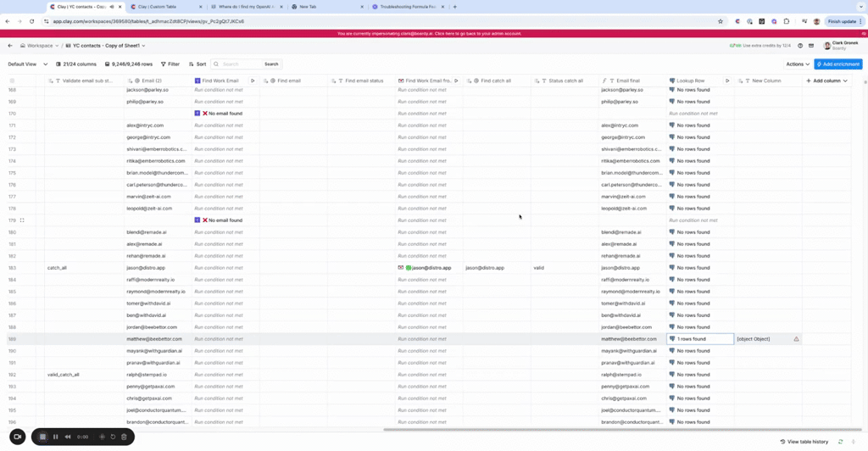Expand the Actions dropdown menu
Screen dimensions: 868x451
coord(798,64)
